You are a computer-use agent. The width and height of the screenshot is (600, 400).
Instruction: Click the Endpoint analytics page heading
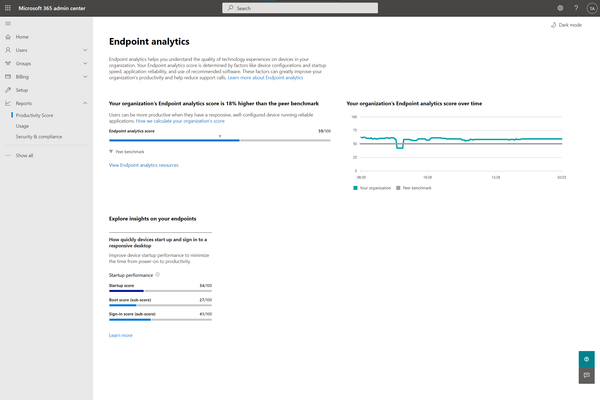pyautogui.click(x=149, y=41)
